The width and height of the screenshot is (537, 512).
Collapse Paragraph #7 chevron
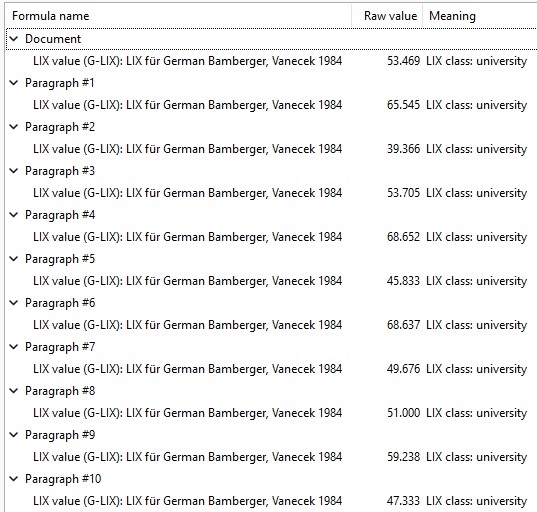(14, 347)
